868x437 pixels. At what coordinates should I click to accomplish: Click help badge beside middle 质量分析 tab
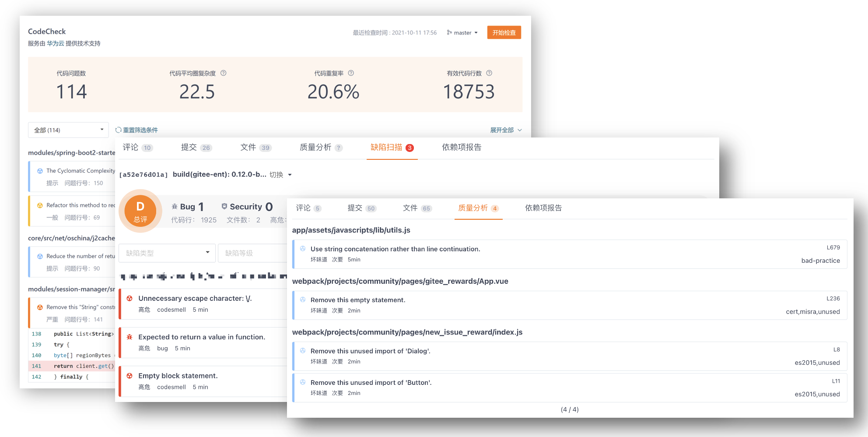pos(339,148)
